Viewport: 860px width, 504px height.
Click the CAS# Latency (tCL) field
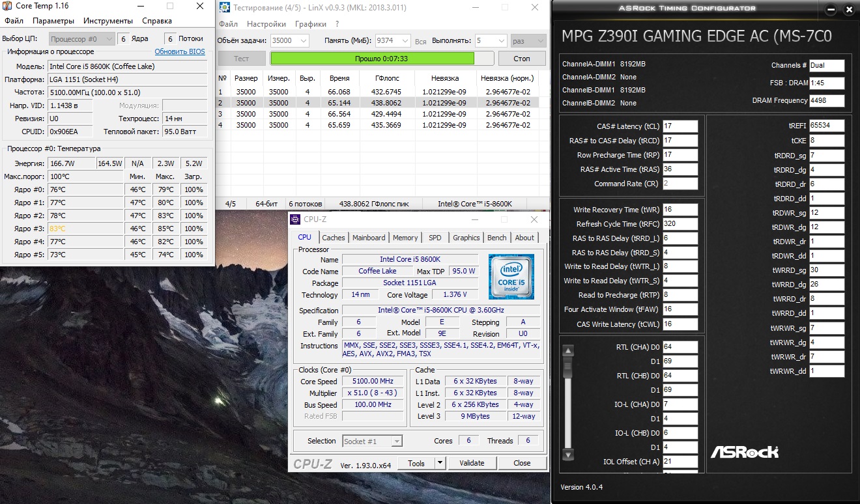680,126
